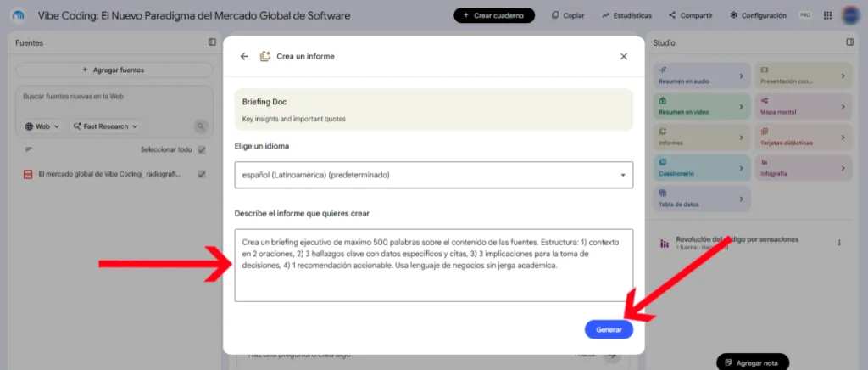Collapse the Studio panel icon

click(849, 42)
